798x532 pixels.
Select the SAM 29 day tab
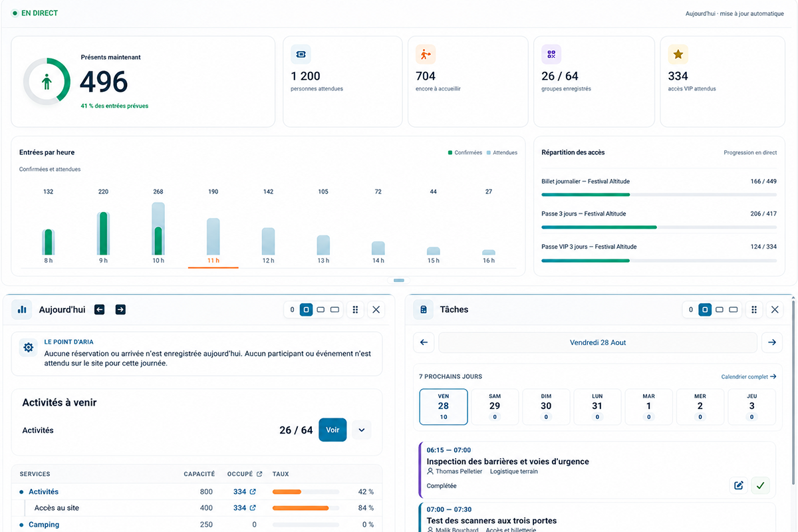click(x=495, y=407)
